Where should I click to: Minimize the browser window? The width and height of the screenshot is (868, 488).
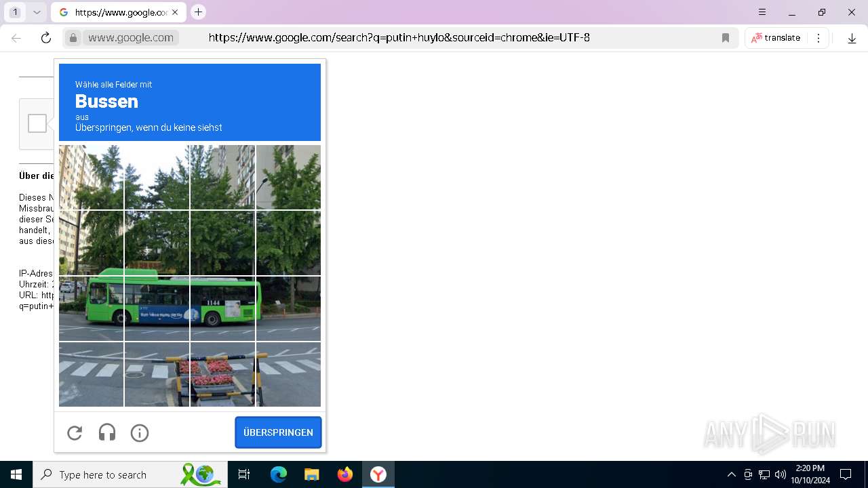coord(792,12)
